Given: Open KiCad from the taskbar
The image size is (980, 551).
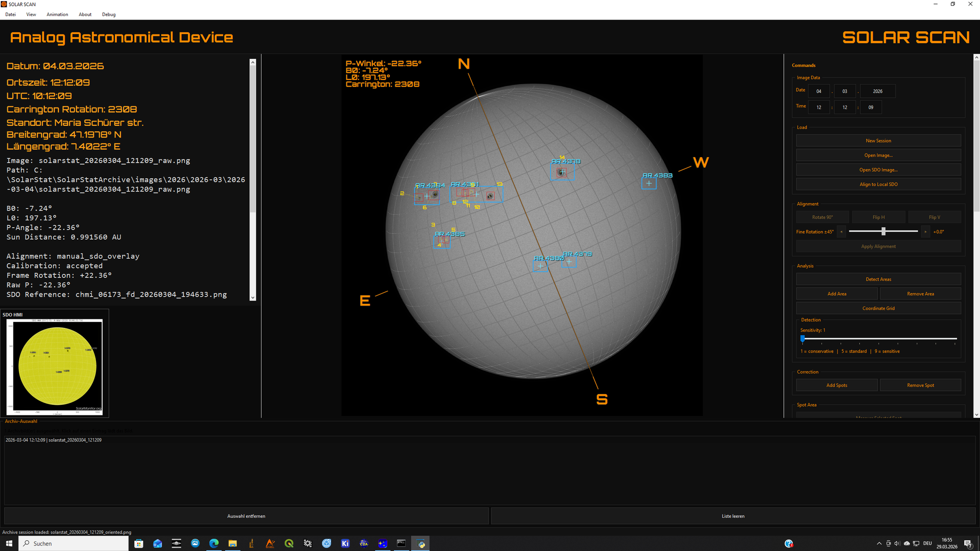Looking at the screenshot, I should (x=345, y=543).
